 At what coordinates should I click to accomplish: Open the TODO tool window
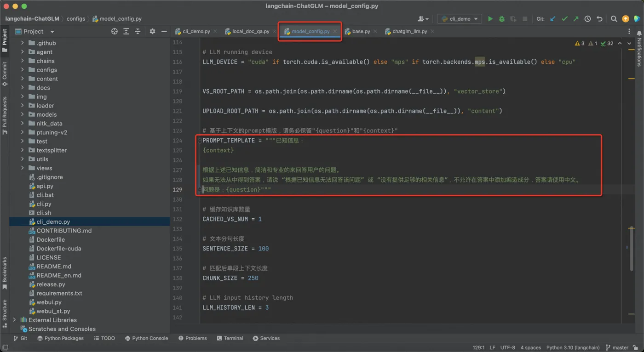click(104, 338)
